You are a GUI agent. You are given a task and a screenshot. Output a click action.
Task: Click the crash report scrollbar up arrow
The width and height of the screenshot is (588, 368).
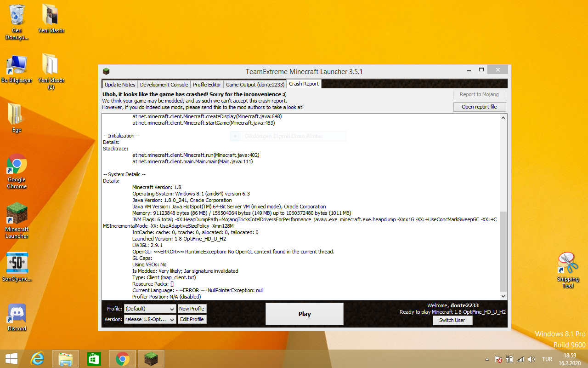pyautogui.click(x=503, y=118)
